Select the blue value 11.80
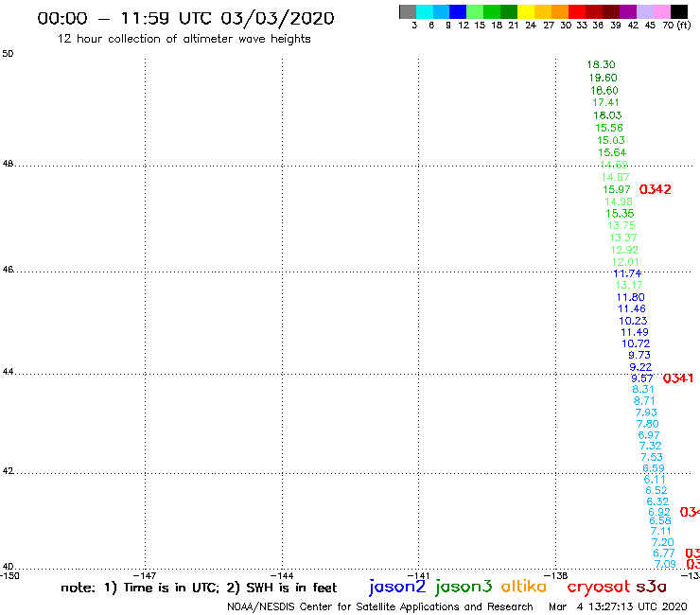 pyautogui.click(x=630, y=297)
